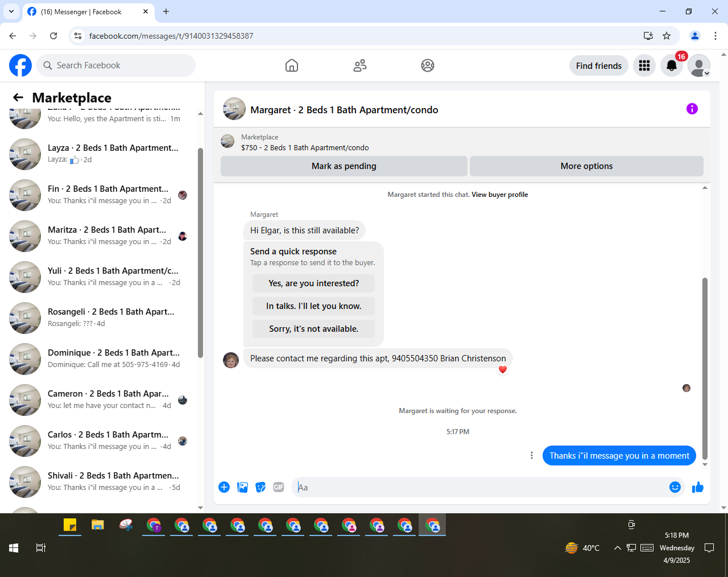Bookmark this page with the star icon
The height and width of the screenshot is (577, 728).
tap(667, 36)
